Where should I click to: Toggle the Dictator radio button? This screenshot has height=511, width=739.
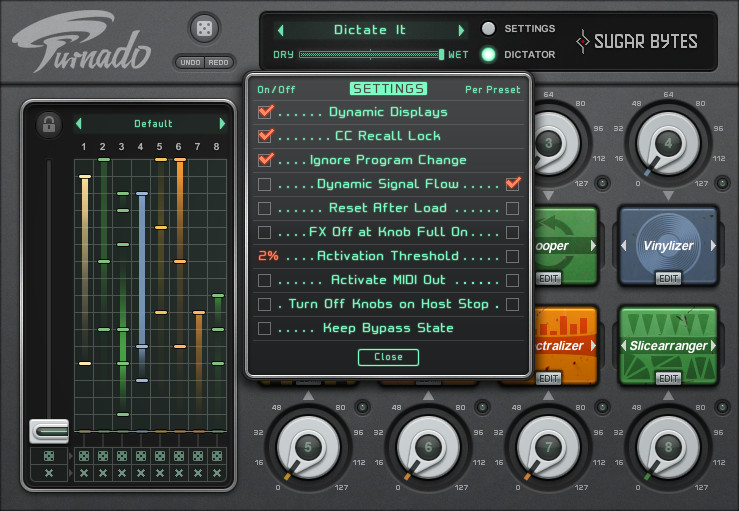(x=488, y=55)
